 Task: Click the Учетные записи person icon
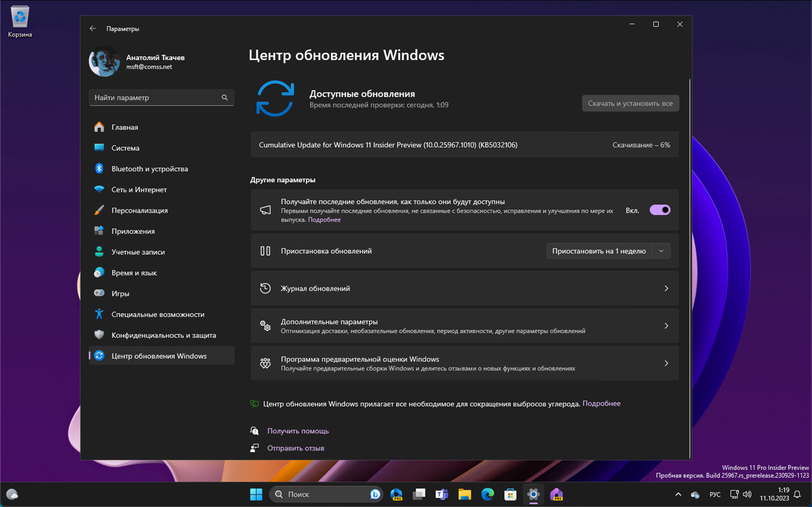99,252
